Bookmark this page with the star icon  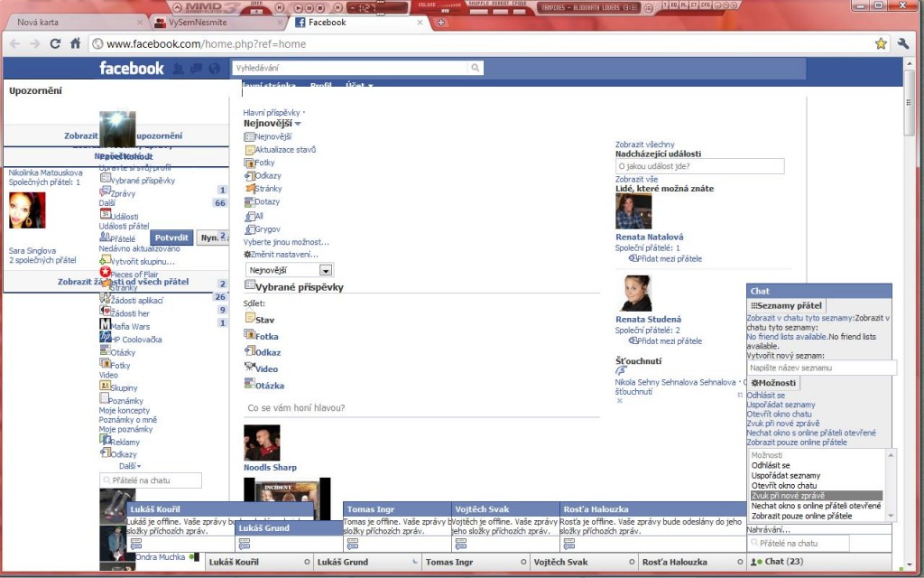[x=881, y=43]
